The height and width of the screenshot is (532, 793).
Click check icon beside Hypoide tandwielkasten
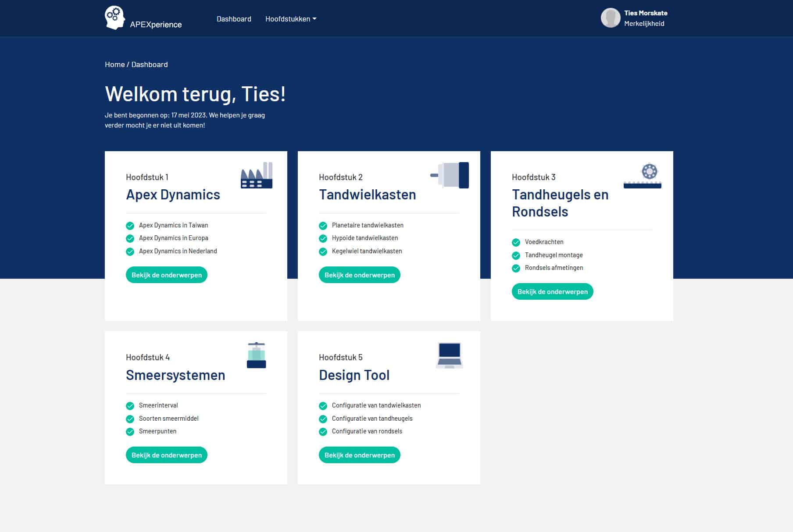323,238
